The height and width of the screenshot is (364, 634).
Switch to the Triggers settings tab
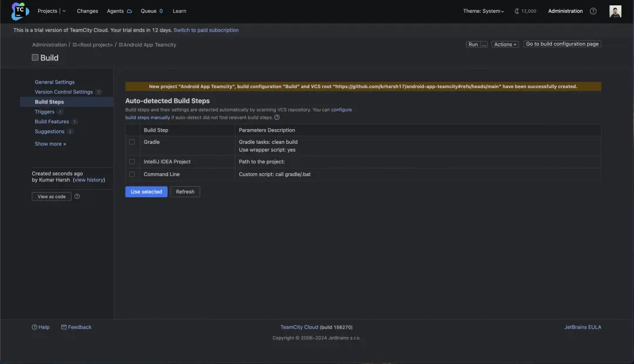coord(45,112)
